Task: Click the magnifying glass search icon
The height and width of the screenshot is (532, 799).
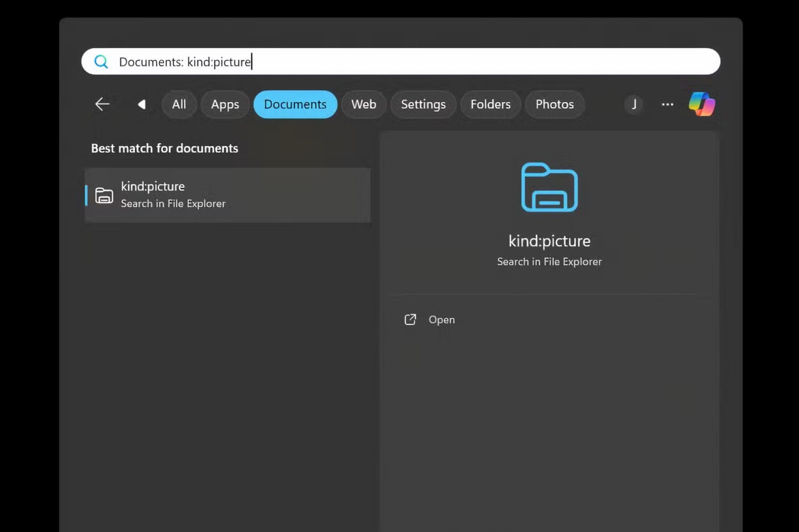Action: (x=101, y=62)
